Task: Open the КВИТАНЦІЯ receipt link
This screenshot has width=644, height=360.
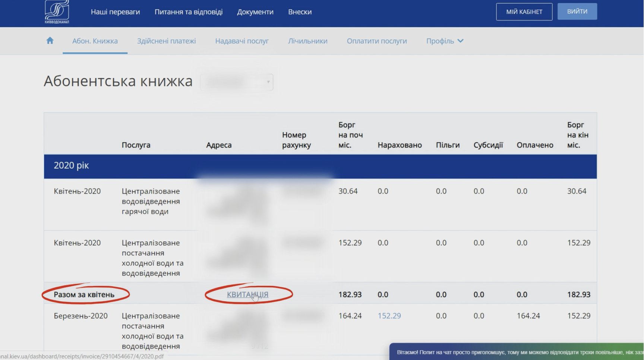Action: (247, 294)
